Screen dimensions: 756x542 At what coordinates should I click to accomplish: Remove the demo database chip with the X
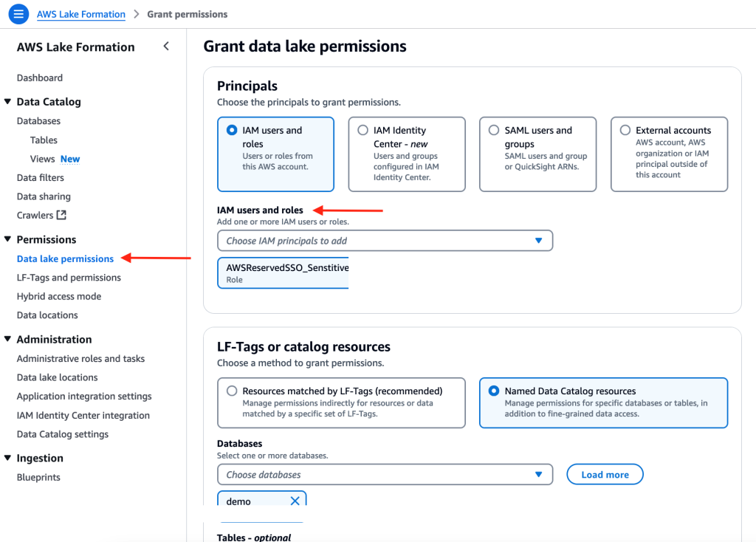[x=294, y=500]
